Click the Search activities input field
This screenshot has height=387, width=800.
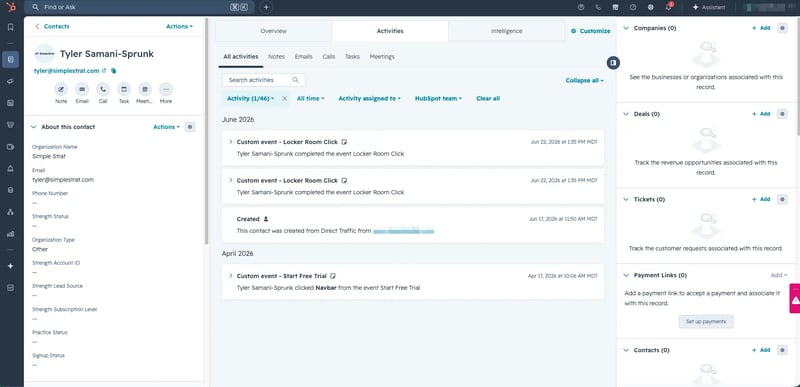coord(264,80)
